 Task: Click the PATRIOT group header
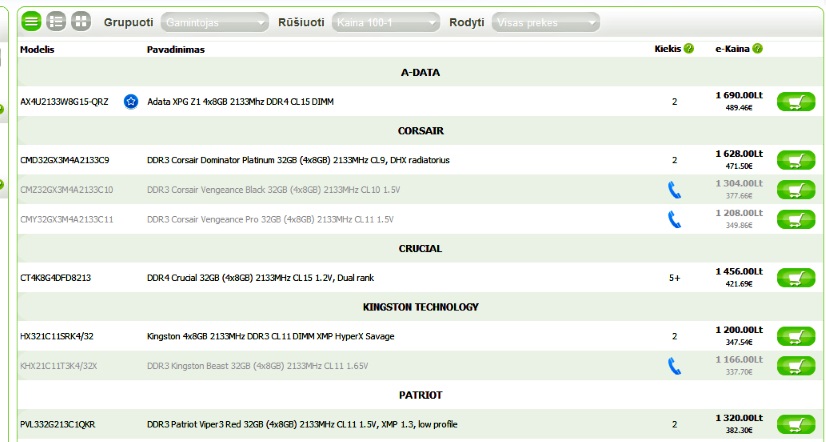coord(420,395)
